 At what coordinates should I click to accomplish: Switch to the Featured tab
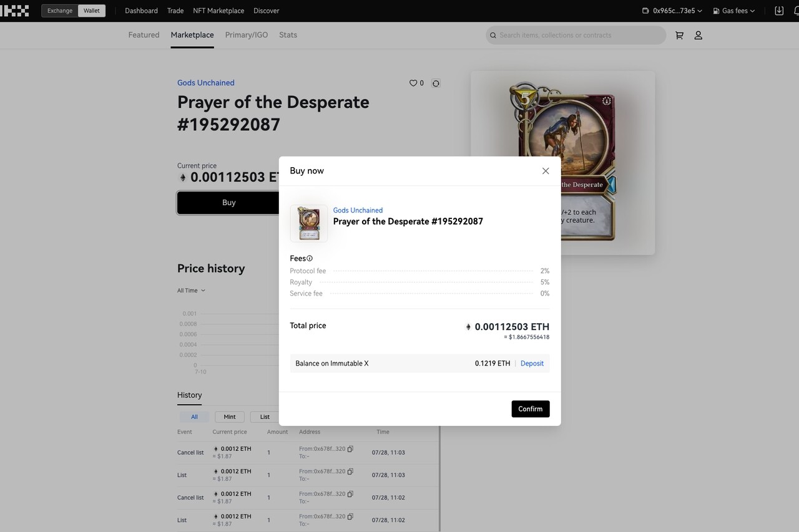pos(144,35)
